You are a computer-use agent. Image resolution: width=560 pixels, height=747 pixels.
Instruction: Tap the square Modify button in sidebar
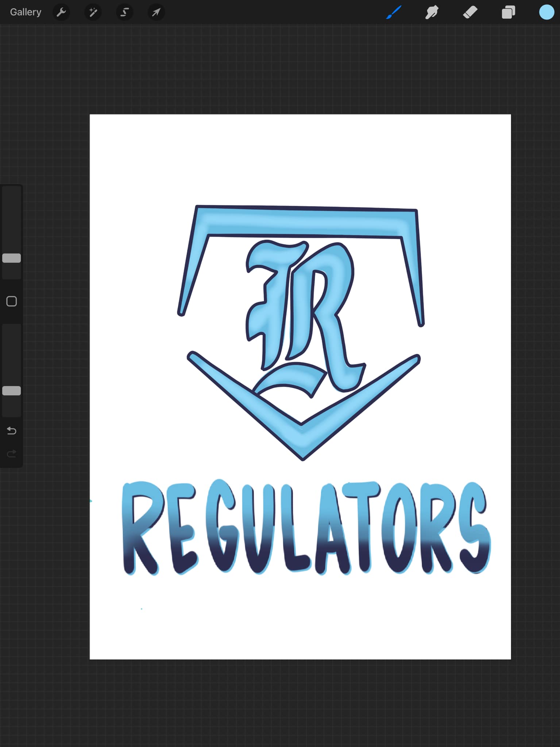(x=12, y=301)
